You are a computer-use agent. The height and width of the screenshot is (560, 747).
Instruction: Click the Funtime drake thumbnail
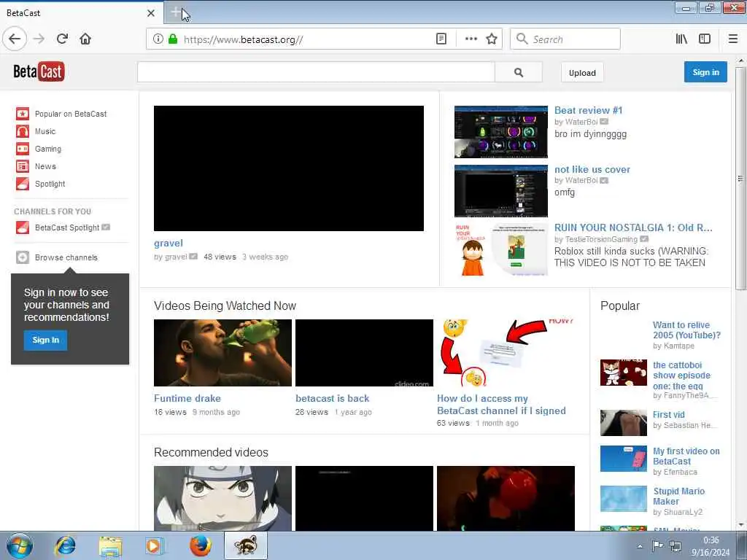222,353
